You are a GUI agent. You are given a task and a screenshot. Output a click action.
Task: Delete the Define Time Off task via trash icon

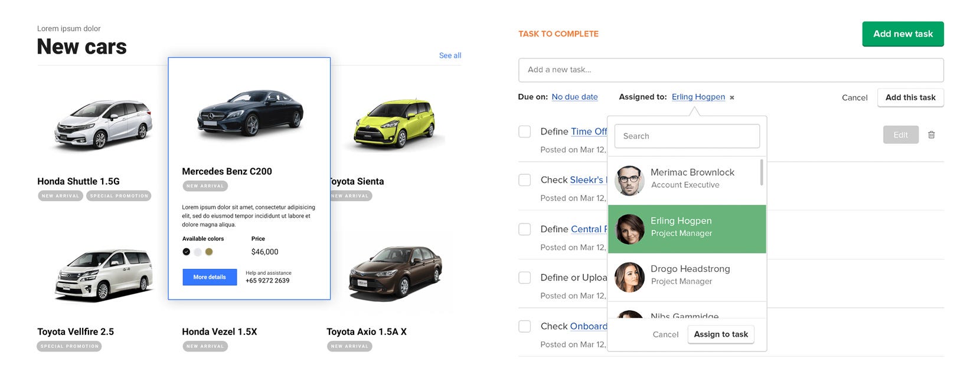tap(931, 135)
